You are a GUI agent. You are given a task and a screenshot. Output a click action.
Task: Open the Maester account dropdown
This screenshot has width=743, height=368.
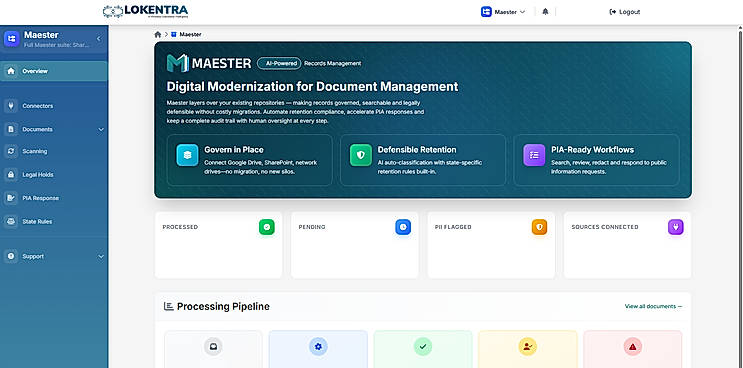[x=503, y=12]
